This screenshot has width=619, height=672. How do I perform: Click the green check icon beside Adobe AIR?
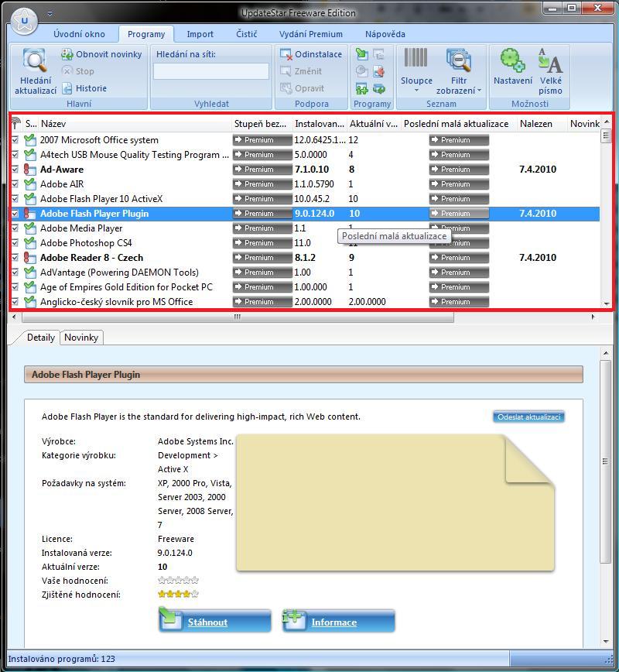29,183
